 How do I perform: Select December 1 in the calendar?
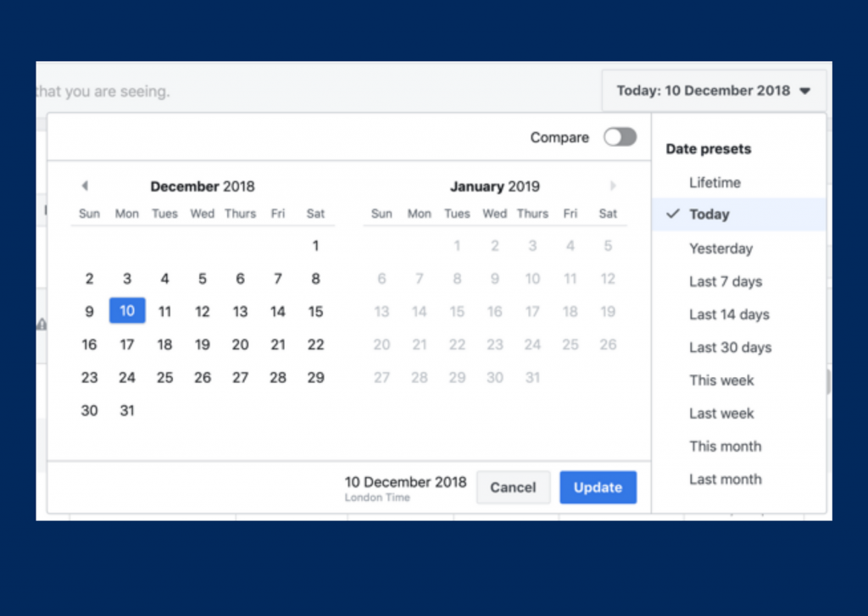click(x=315, y=246)
